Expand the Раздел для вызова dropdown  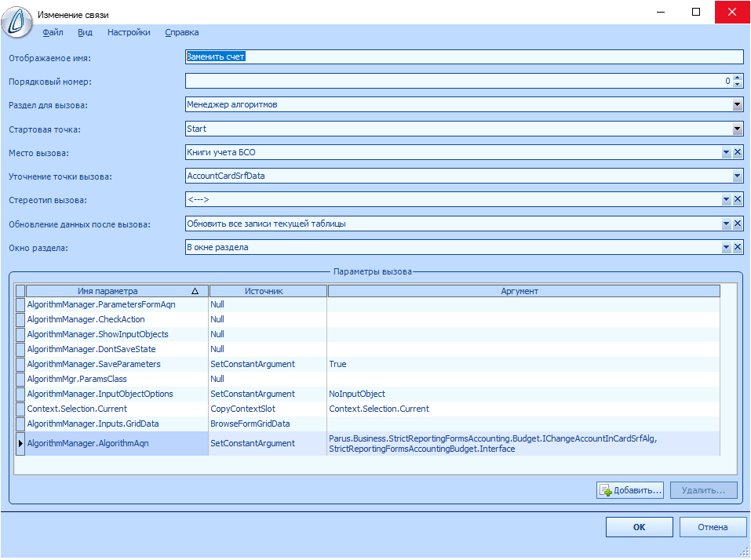pyautogui.click(x=738, y=104)
